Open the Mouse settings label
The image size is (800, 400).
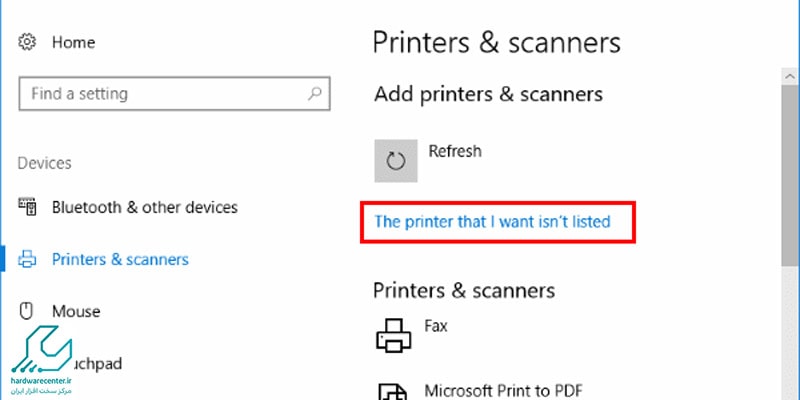coord(76,311)
